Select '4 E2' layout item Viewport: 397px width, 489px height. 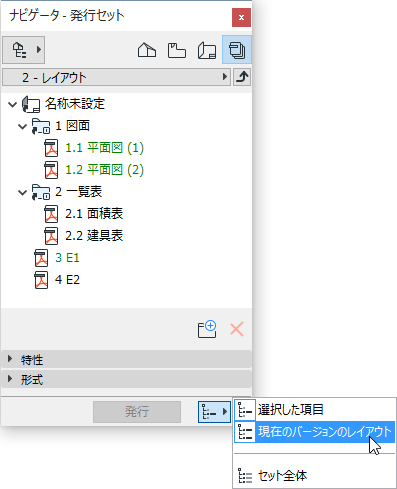point(67,280)
